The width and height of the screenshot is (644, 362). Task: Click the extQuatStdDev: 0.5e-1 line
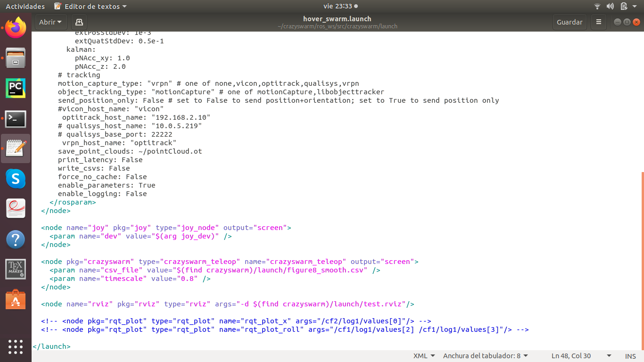(119, 41)
